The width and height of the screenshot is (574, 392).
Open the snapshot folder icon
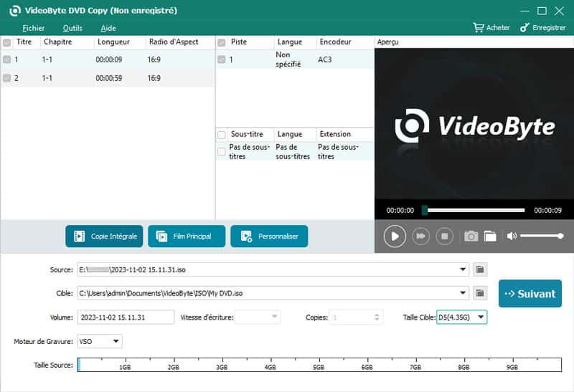pyautogui.click(x=490, y=236)
